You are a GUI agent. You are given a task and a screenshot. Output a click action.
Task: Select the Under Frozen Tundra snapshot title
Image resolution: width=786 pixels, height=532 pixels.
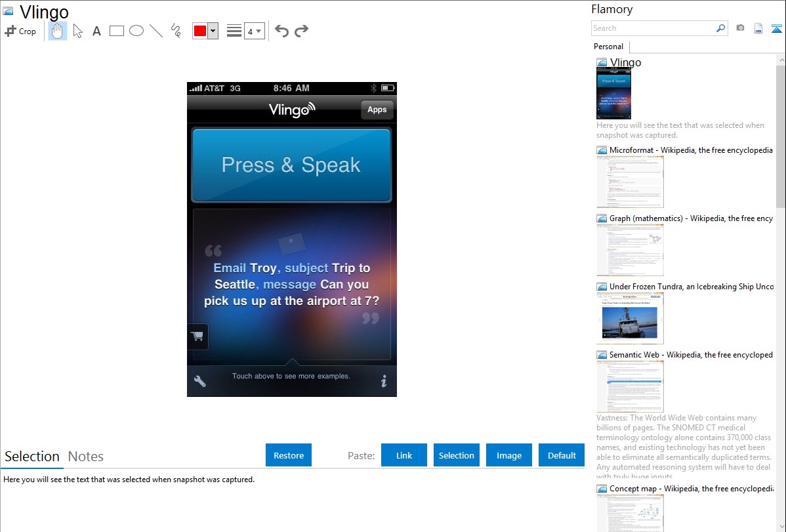692,286
